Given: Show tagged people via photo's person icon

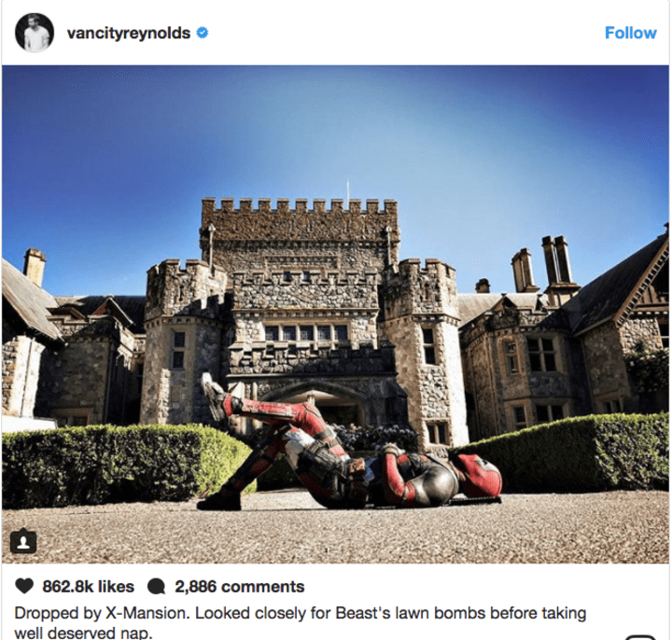Looking at the screenshot, I should point(23,541).
